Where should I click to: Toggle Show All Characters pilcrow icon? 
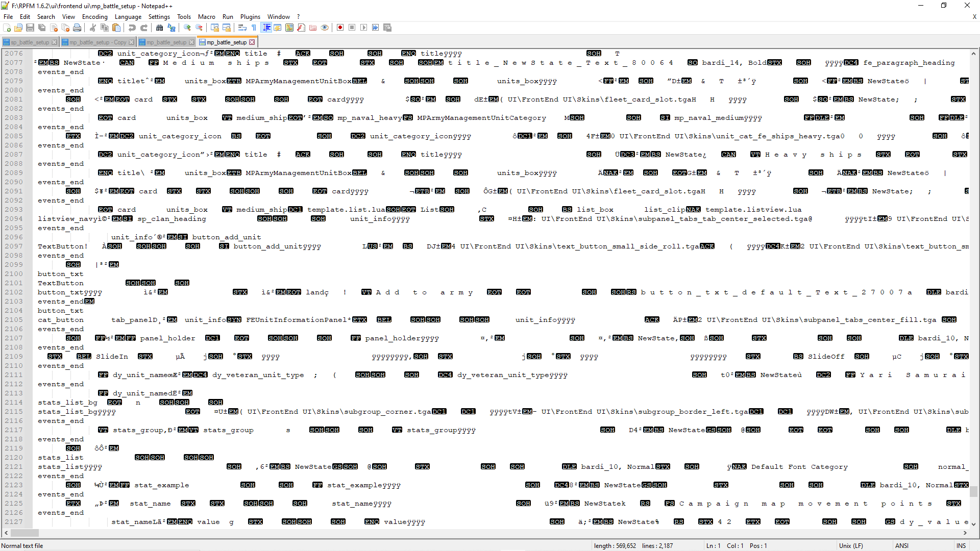coord(254,28)
